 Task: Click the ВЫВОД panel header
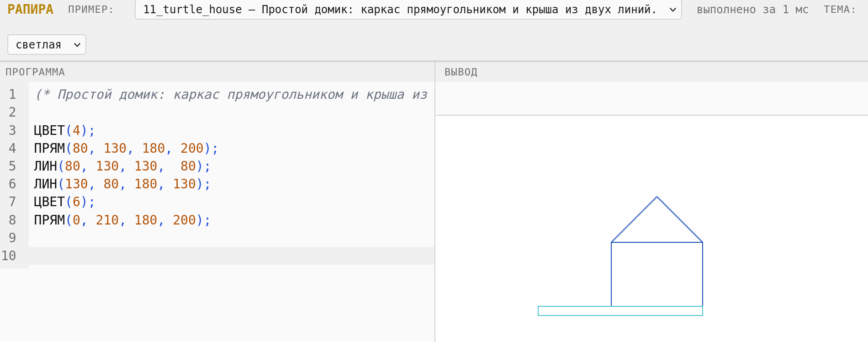pos(461,72)
